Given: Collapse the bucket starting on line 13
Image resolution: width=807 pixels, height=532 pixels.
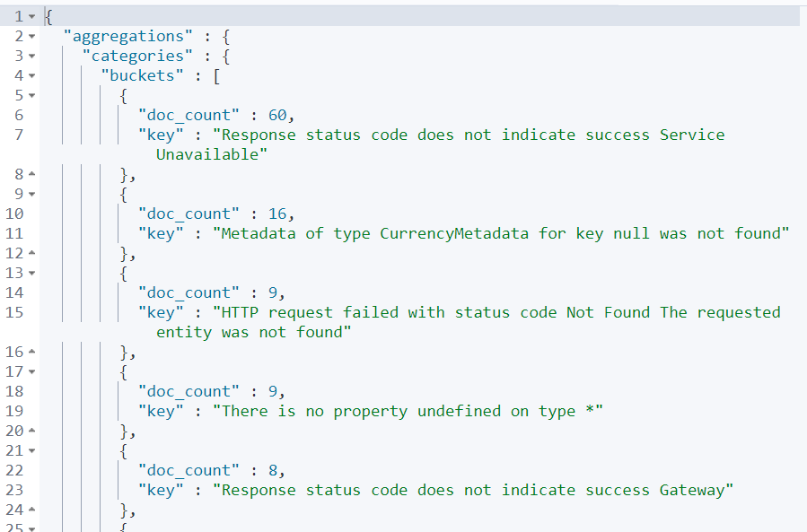Looking at the screenshot, I should tap(32, 274).
